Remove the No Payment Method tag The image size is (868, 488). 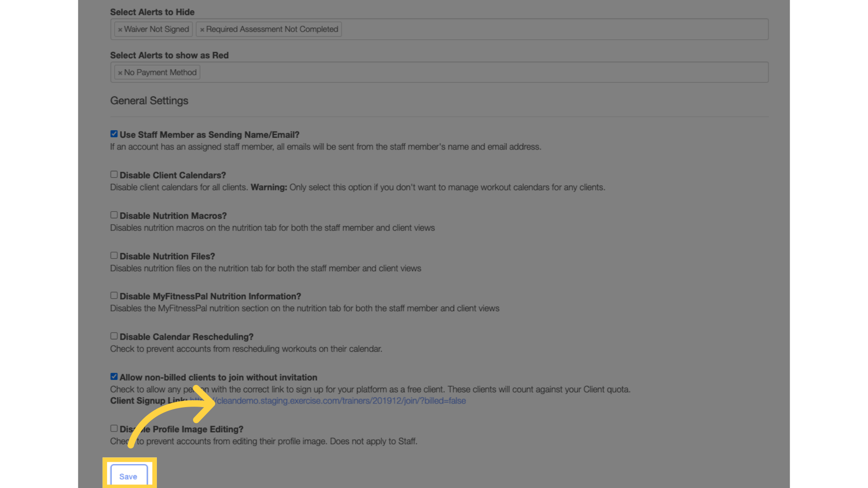[x=120, y=73]
